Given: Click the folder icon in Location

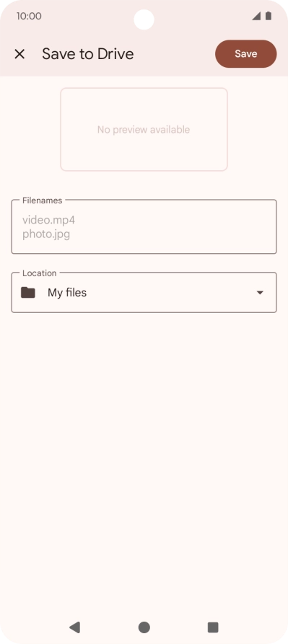Looking at the screenshot, I should (x=28, y=292).
